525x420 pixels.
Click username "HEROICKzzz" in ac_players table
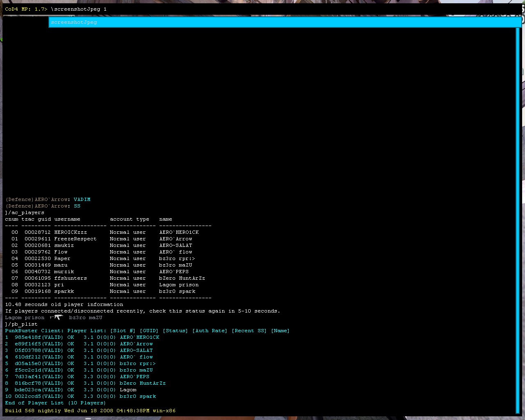(x=71, y=232)
